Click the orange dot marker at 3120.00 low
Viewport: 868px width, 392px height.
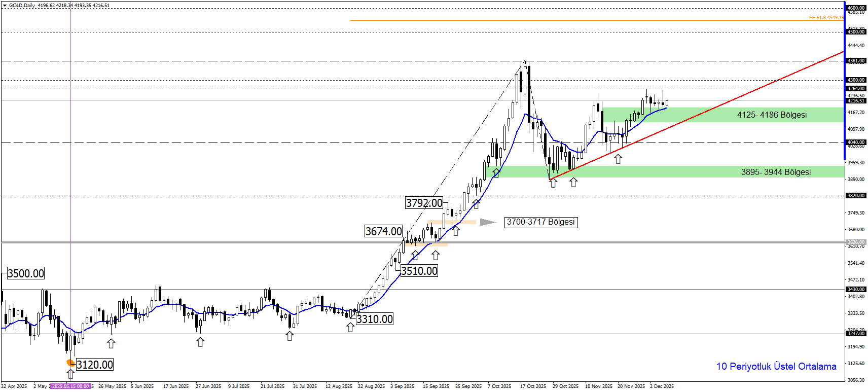click(x=70, y=363)
